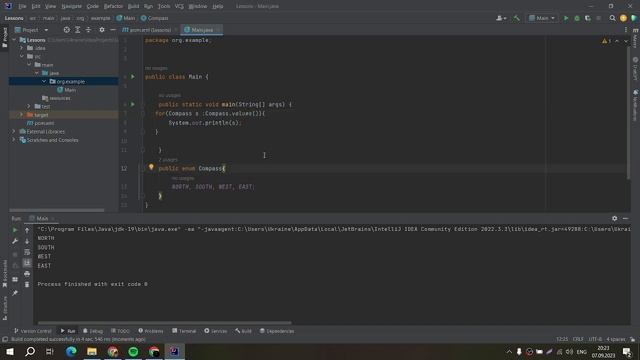Open the Refactor menu
Image resolution: width=640 pixels, height=360 pixels.
coord(113,6)
